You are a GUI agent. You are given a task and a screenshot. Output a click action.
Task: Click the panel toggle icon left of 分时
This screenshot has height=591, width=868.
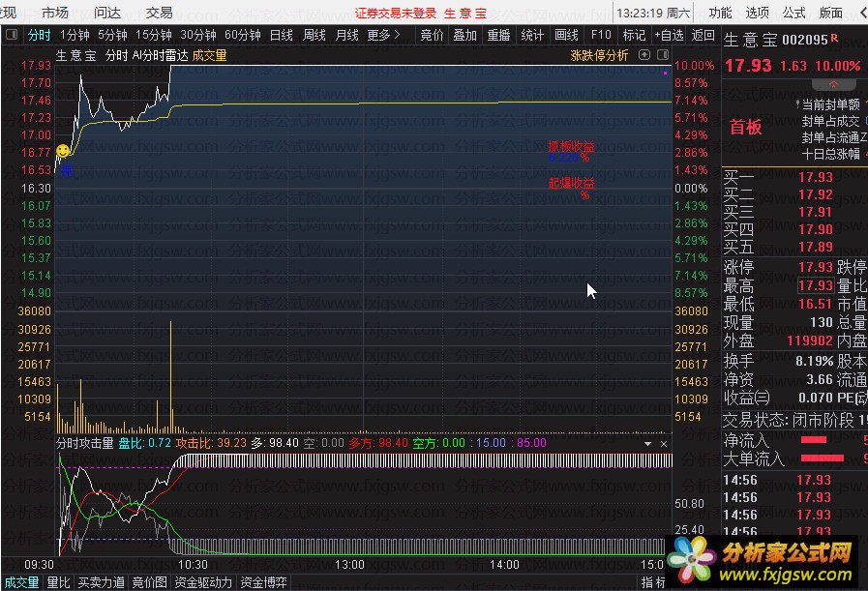coord(11,35)
